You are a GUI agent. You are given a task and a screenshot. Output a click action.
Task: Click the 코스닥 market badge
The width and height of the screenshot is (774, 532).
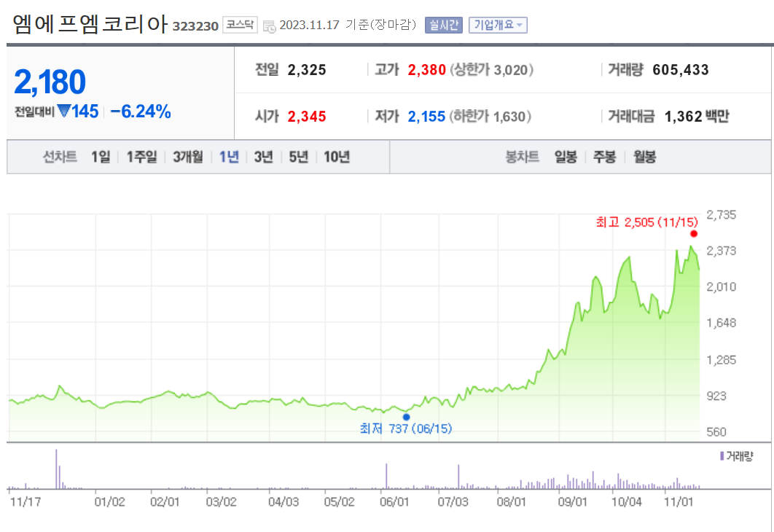[x=240, y=25]
